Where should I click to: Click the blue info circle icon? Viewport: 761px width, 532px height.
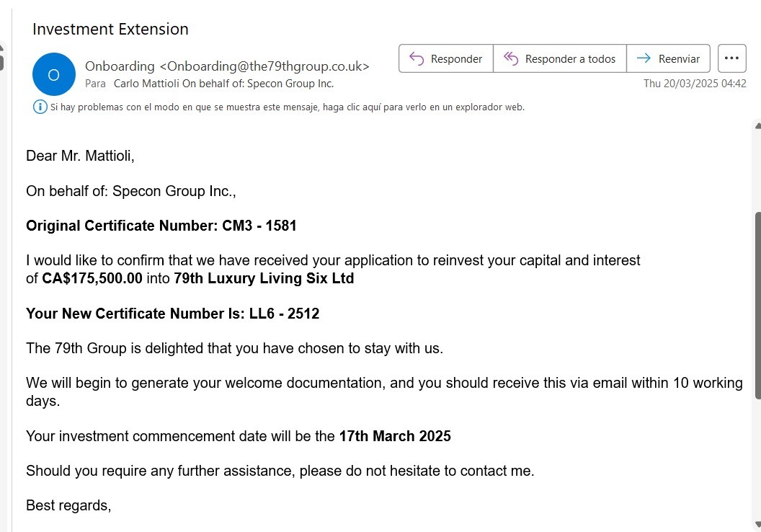click(40, 107)
